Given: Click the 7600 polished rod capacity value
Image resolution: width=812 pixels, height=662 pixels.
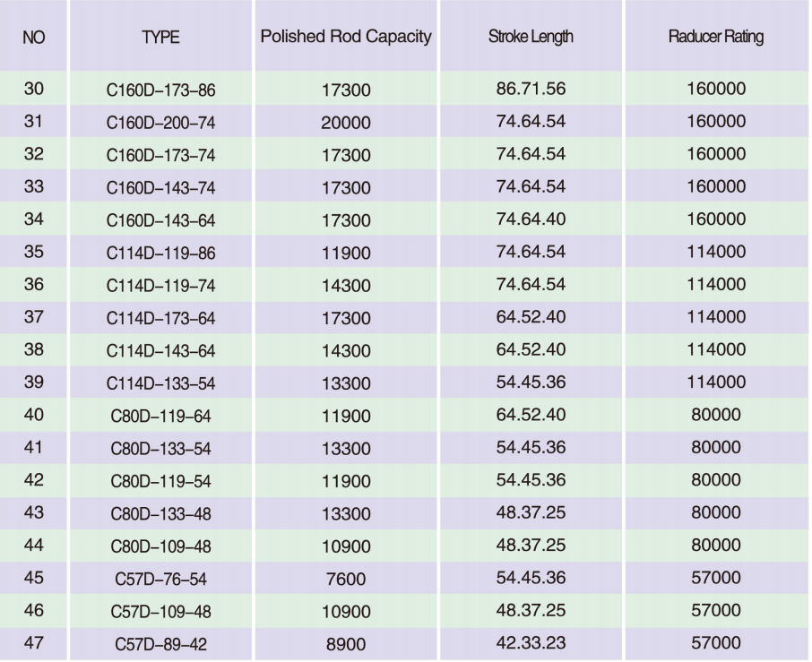Looking at the screenshot, I should [x=346, y=579].
